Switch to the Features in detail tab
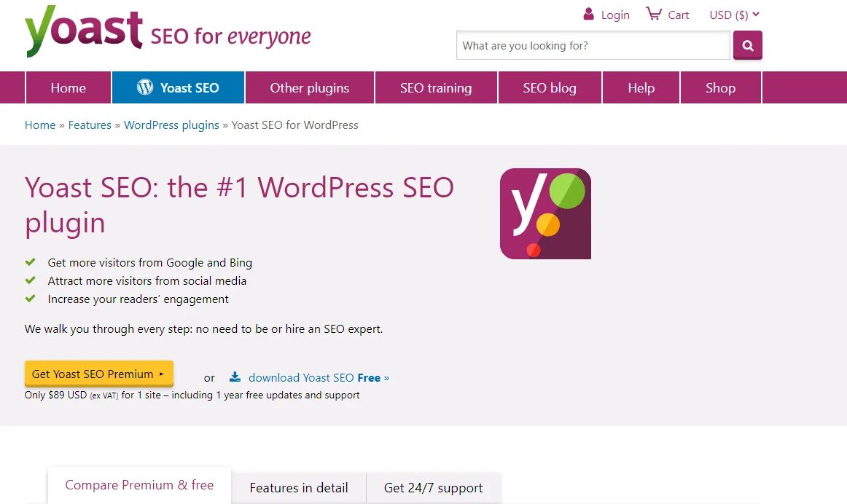 (x=299, y=488)
